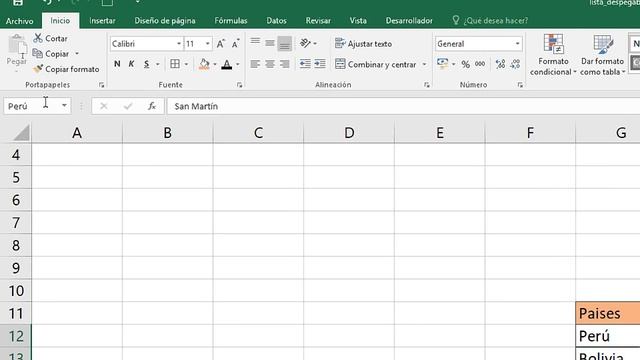
Task: Align text left
Action: coord(255,64)
